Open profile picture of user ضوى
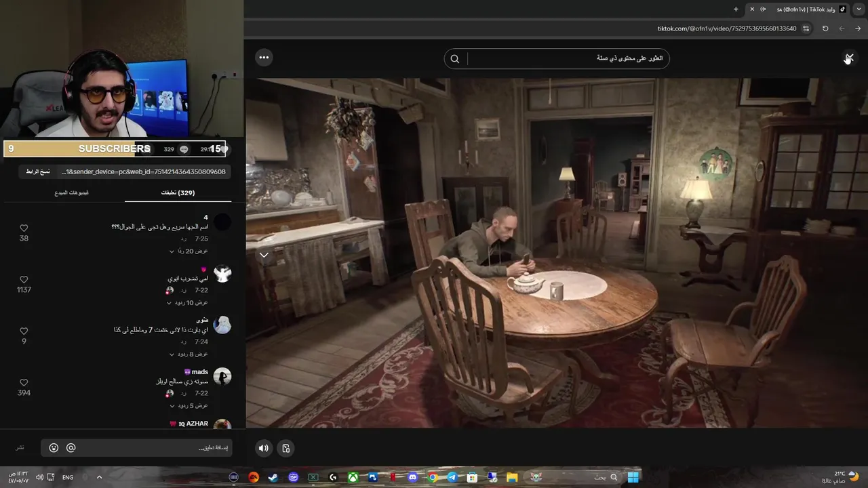Image resolution: width=868 pixels, height=488 pixels. (222, 325)
